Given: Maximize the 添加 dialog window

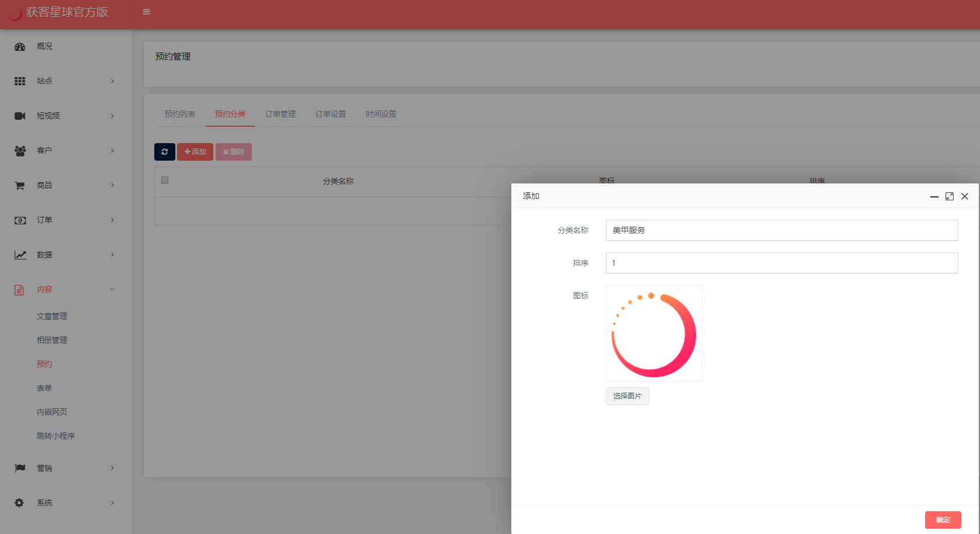Looking at the screenshot, I should coord(950,196).
